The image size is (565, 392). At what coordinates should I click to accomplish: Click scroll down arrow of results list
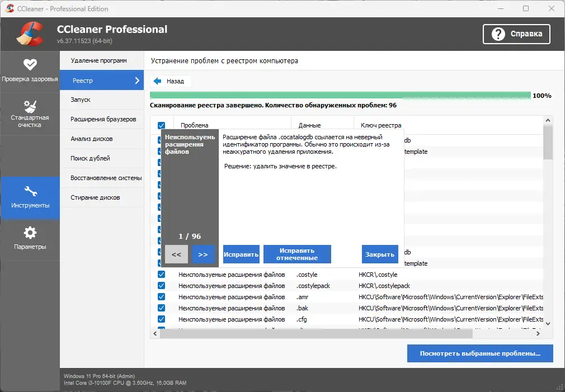548,324
